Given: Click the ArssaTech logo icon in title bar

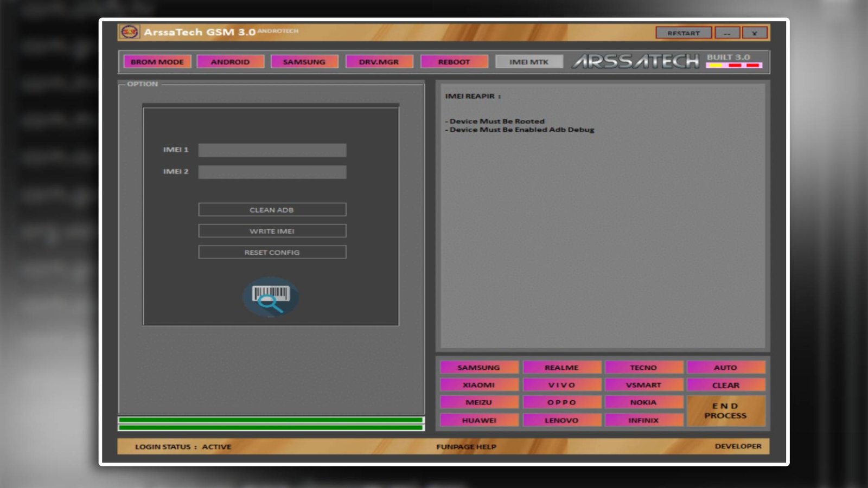Looking at the screenshot, I should click(x=129, y=32).
